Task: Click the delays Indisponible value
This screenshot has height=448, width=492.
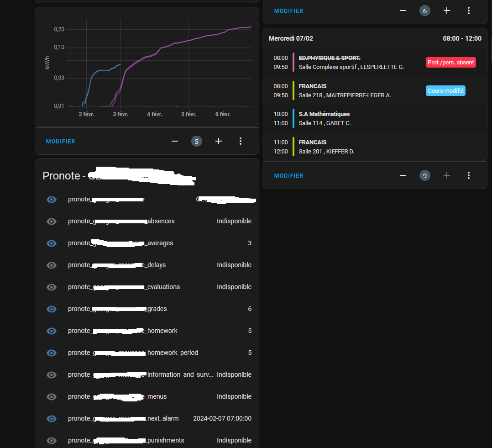Action: point(234,265)
